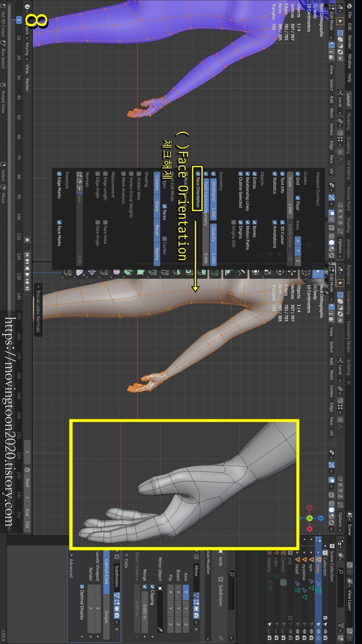The width and height of the screenshot is (362, 644).
Task: Click the Bevel edge overlay button
Action: pos(157,230)
